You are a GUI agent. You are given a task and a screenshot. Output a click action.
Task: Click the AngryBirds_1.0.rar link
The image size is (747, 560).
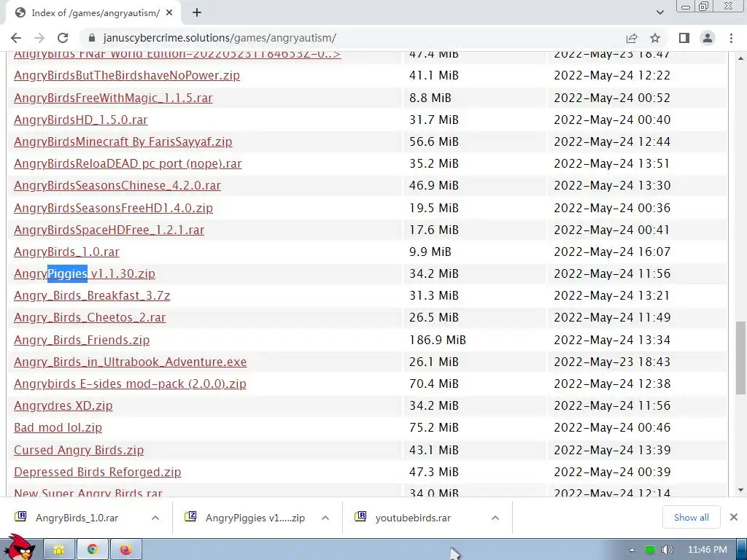click(x=66, y=252)
